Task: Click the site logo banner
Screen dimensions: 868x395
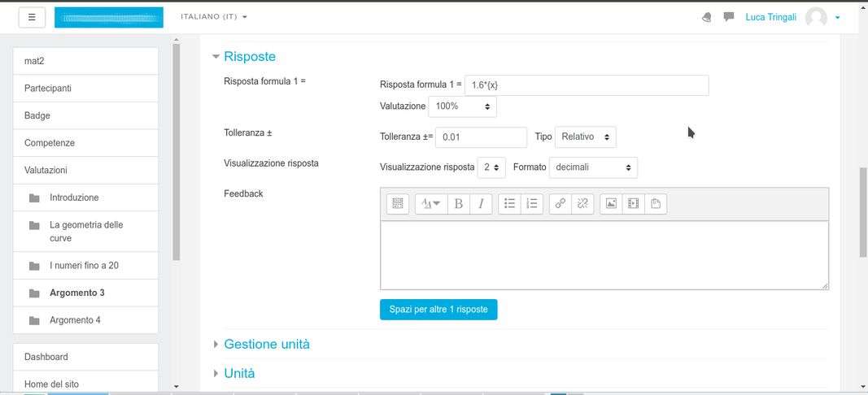Action: [109, 17]
